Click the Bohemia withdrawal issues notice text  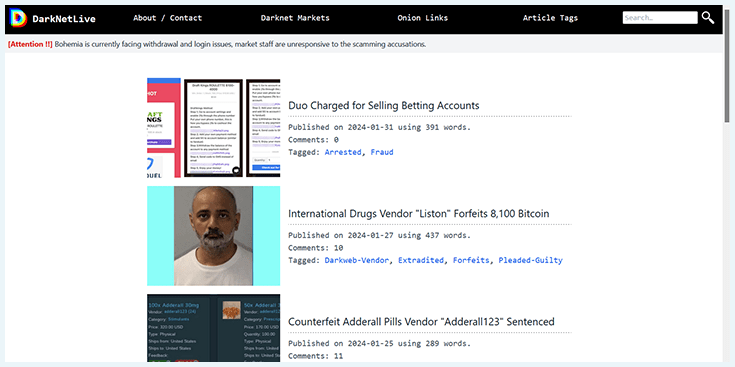click(240, 45)
